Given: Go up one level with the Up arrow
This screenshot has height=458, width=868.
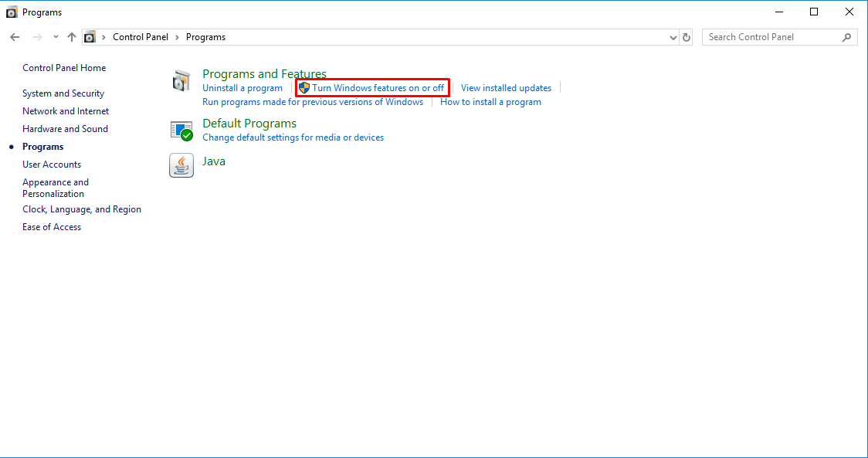Looking at the screenshot, I should click(x=71, y=37).
